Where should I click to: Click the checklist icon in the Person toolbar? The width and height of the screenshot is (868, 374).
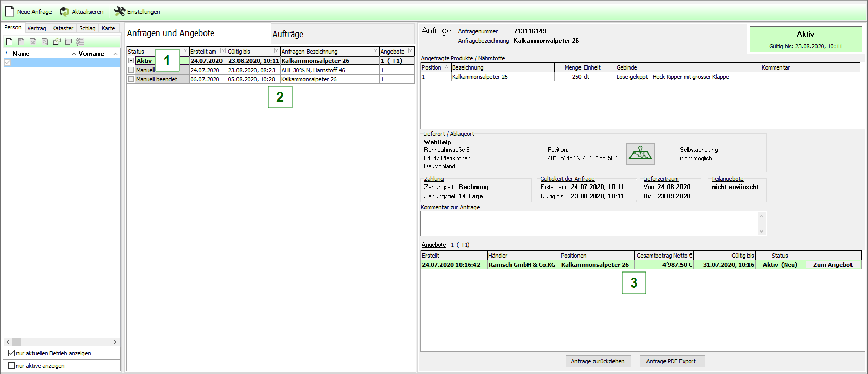point(80,42)
